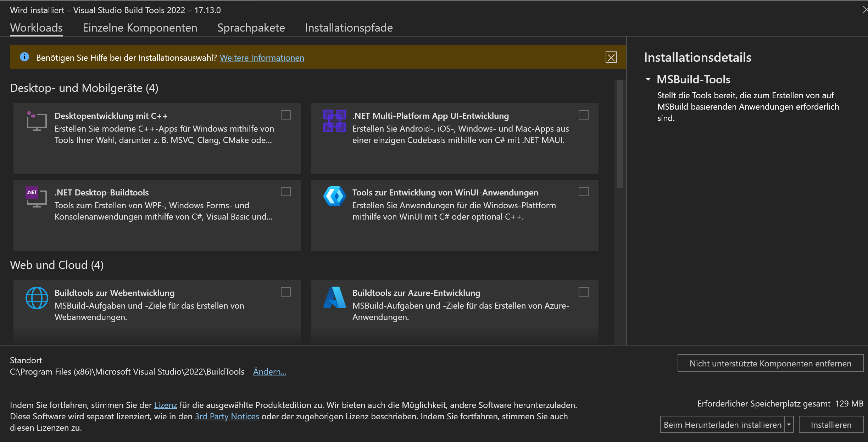Select Beim Herunterladen installieren option box
The image size is (868, 442).
tap(722, 424)
